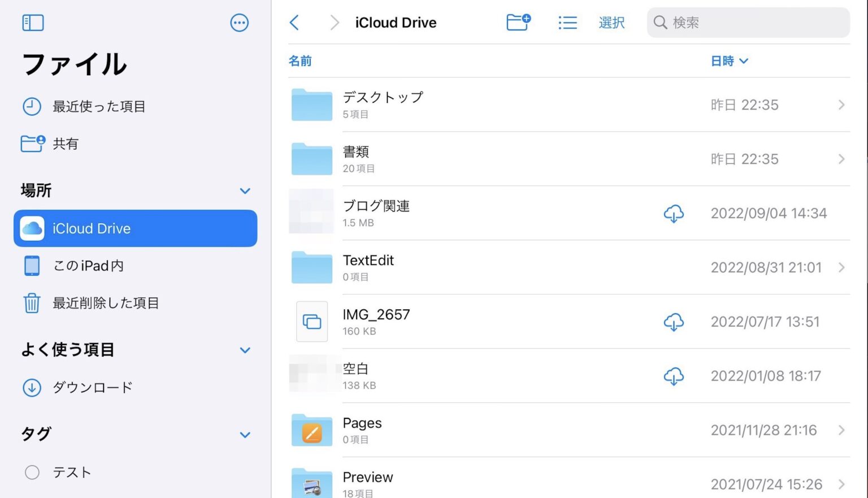Expand TextEdit row chevron
868x498 pixels.
(841, 267)
